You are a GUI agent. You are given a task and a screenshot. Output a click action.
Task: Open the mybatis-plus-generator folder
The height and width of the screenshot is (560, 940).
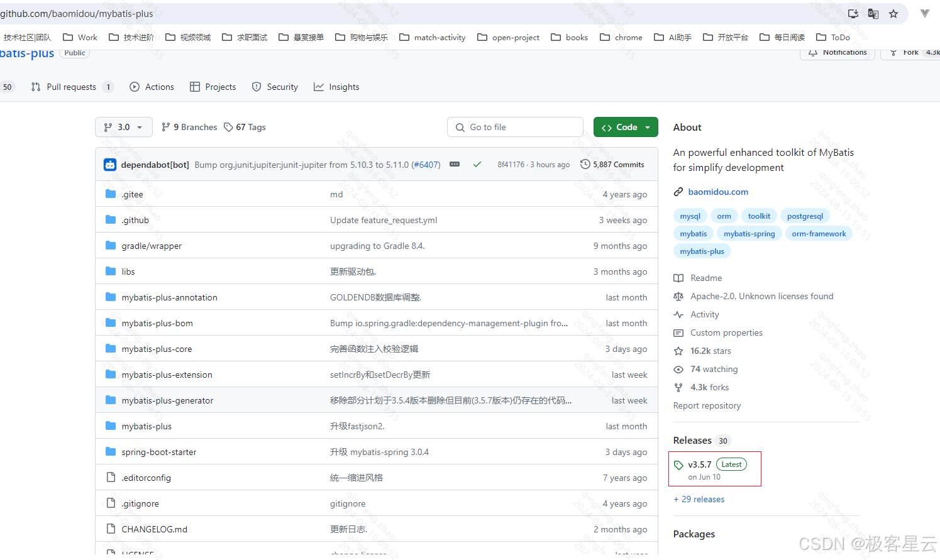pos(167,401)
